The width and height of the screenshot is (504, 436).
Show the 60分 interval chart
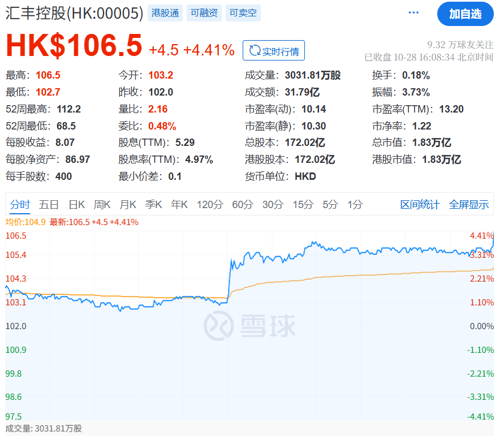pos(243,205)
